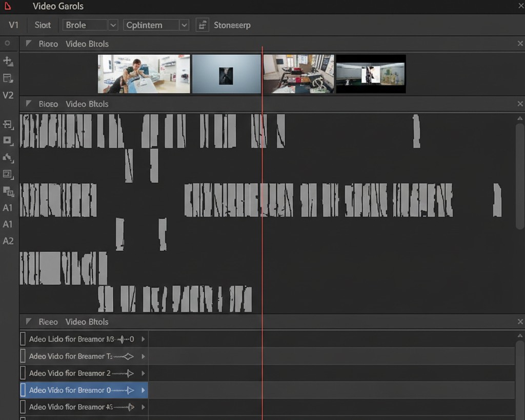525x420 pixels.
Task: Click the sidebar panel icon above V2
Action: tap(8, 78)
